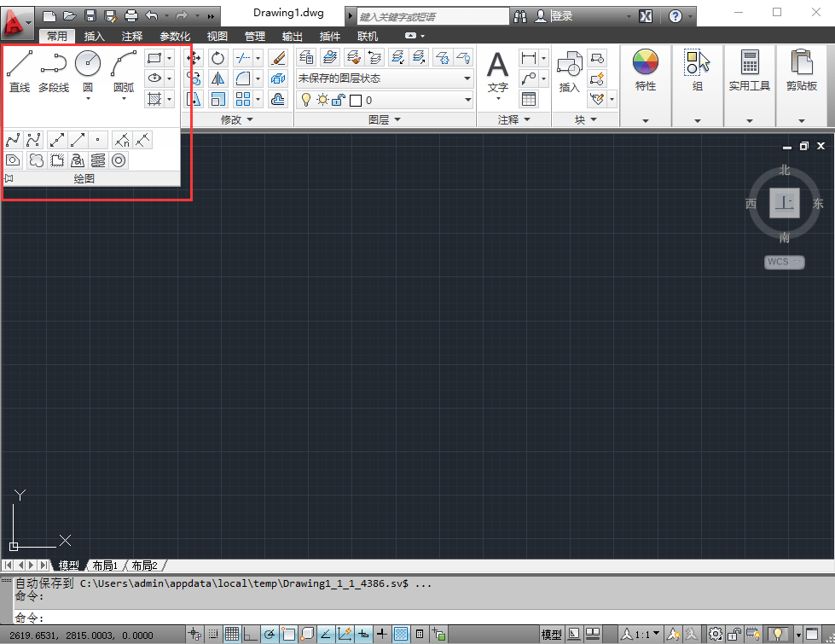Expand the 修改 panel
This screenshot has height=644, width=835.
236,120
